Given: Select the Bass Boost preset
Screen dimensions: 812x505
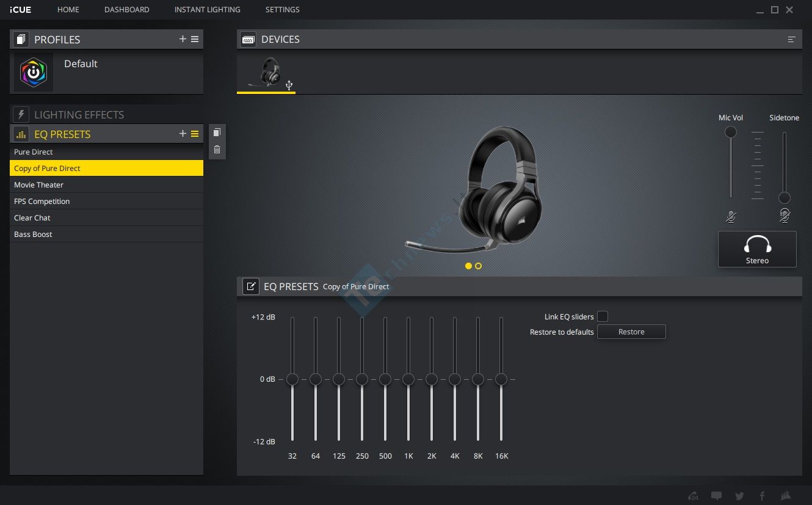Looking at the screenshot, I should click(x=106, y=234).
